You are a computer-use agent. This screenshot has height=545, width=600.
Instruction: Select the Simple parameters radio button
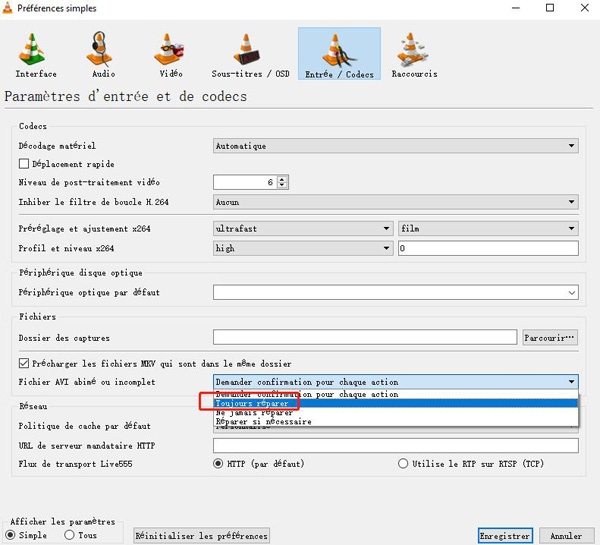pos(10,535)
